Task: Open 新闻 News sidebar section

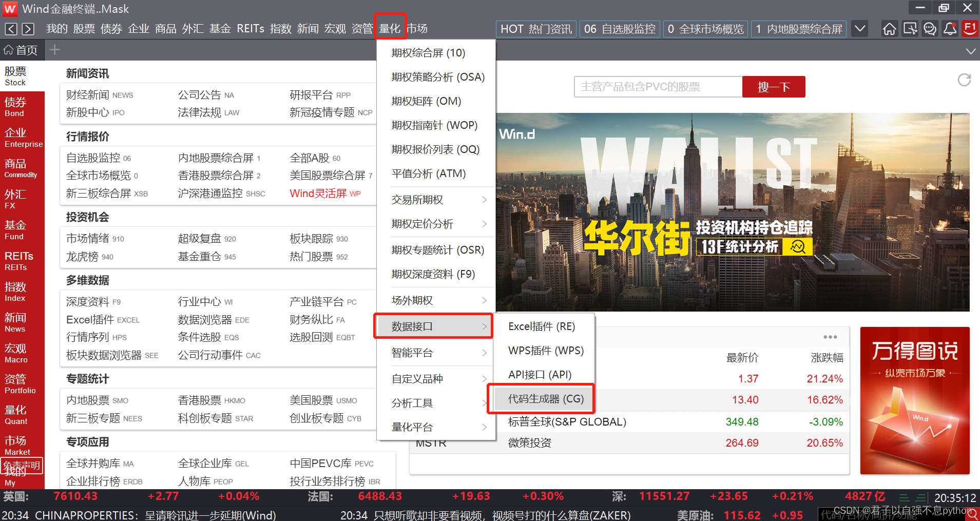Action: [x=22, y=322]
